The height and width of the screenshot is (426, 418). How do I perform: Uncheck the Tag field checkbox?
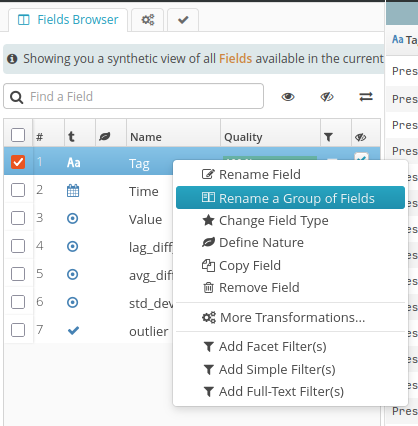coord(18,162)
